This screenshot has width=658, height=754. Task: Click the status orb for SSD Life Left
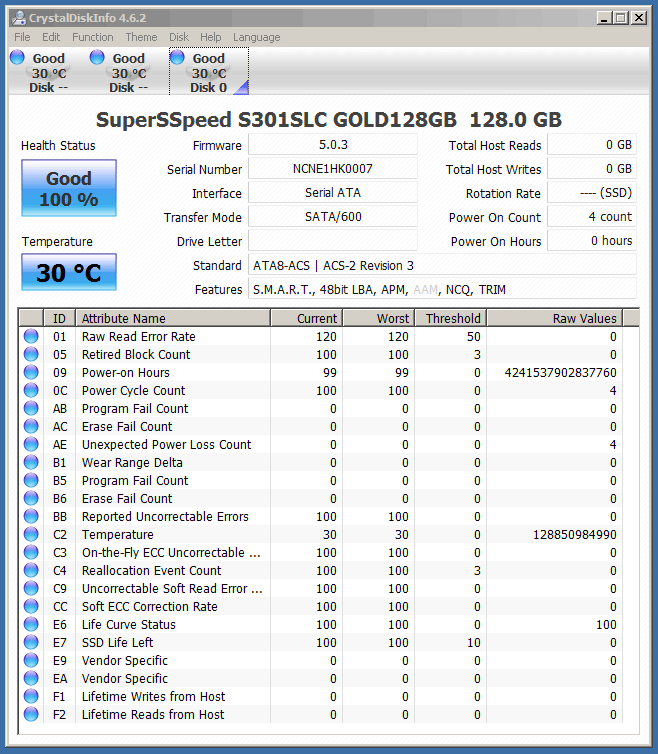click(x=31, y=643)
